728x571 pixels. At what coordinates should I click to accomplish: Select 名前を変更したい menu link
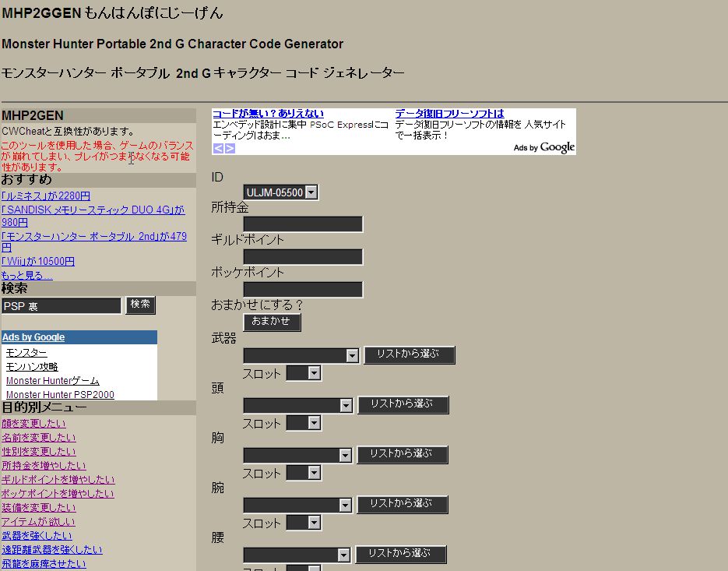38,438
